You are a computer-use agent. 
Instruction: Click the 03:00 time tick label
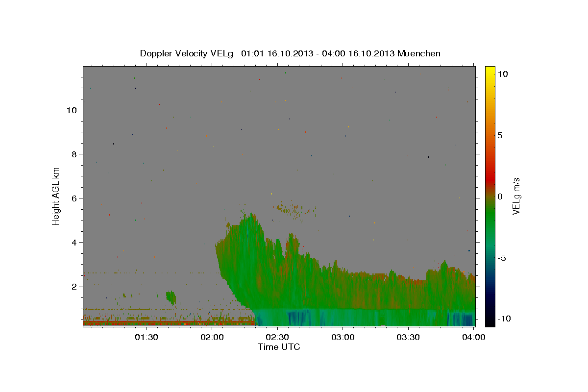[x=343, y=337]
